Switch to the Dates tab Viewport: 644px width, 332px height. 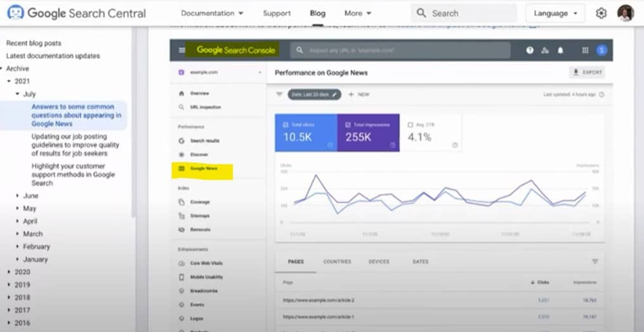[x=420, y=262]
